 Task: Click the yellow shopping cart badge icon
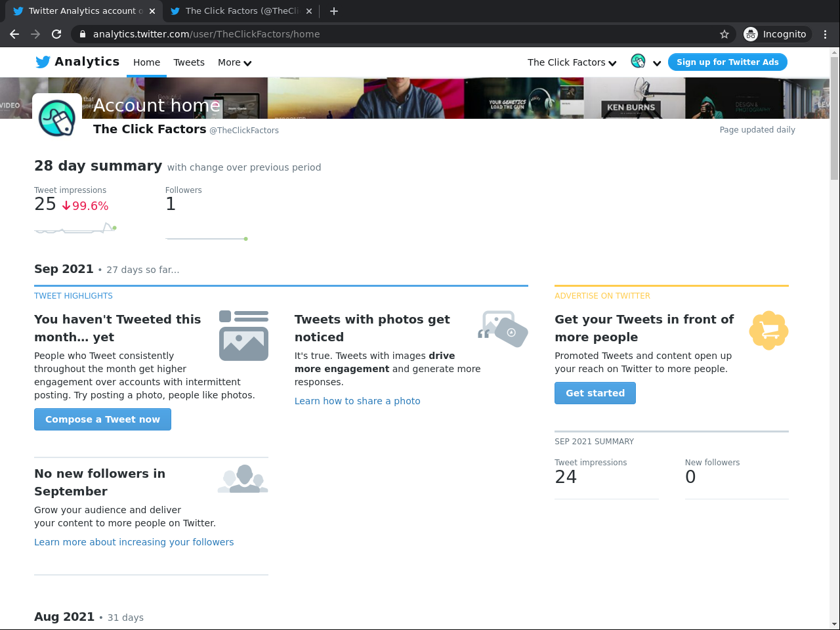coord(768,330)
